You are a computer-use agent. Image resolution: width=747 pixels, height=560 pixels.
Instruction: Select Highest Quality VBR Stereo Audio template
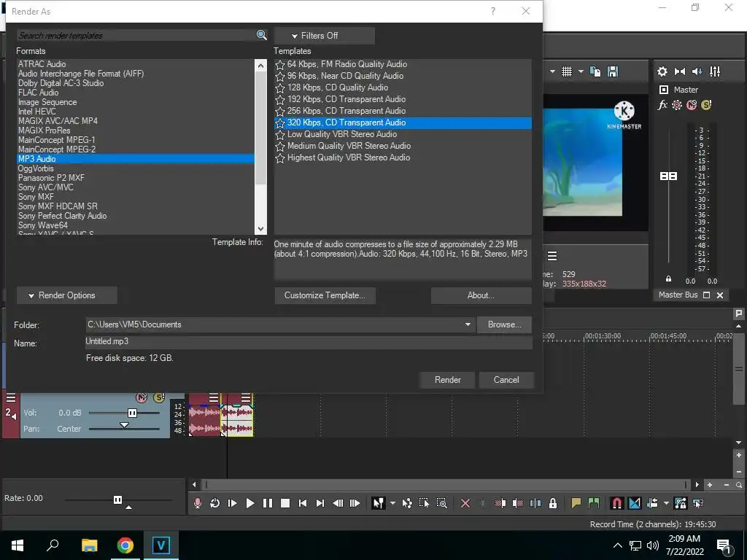point(403,157)
